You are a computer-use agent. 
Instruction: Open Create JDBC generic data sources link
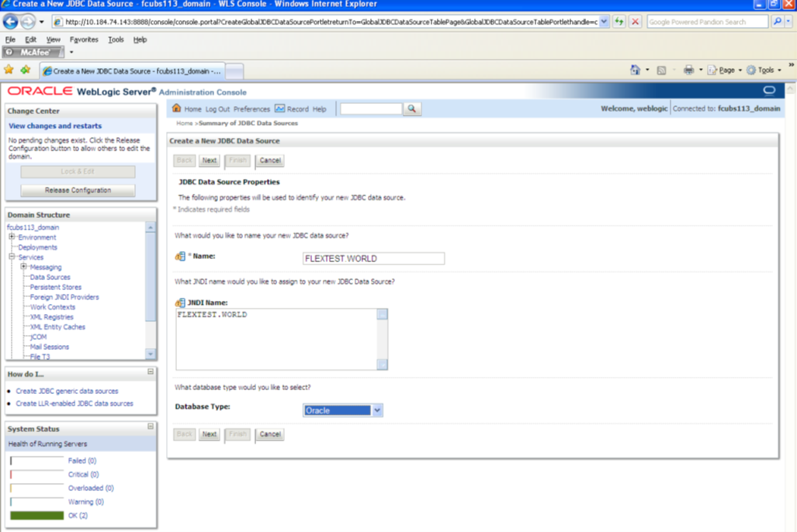67,391
